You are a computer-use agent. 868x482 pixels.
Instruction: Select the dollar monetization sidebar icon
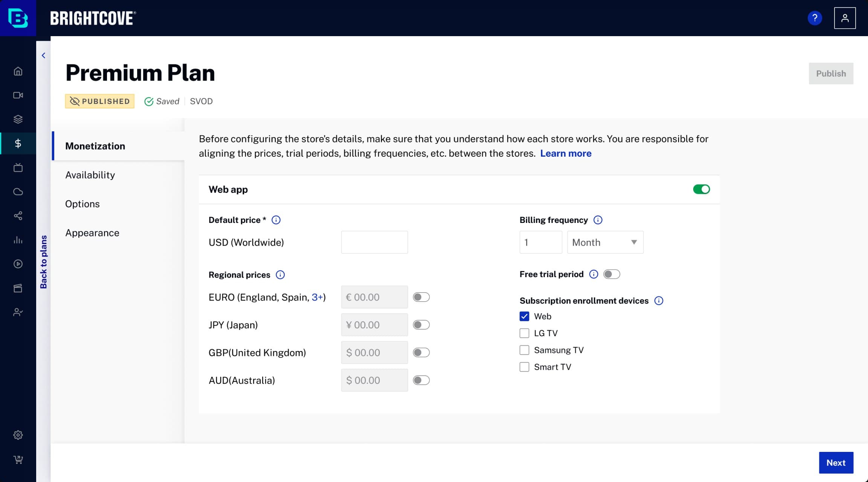18,143
